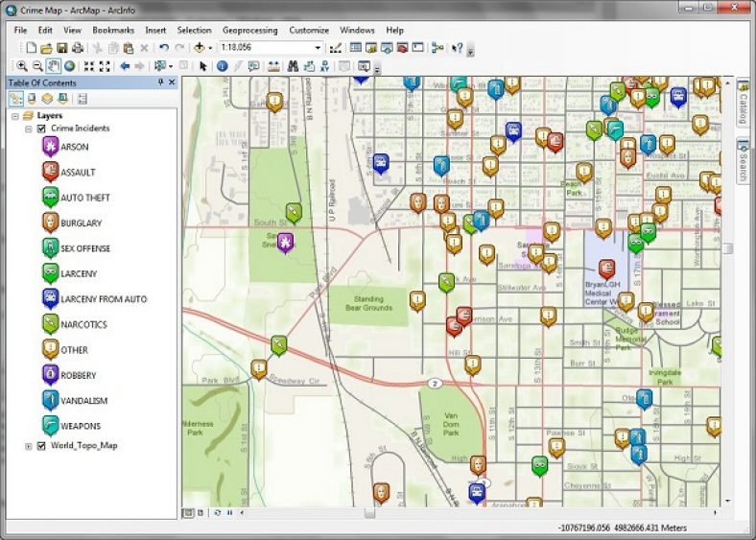Click the Add Data button icon
Image resolution: width=756 pixels, height=540 pixels.
click(200, 47)
